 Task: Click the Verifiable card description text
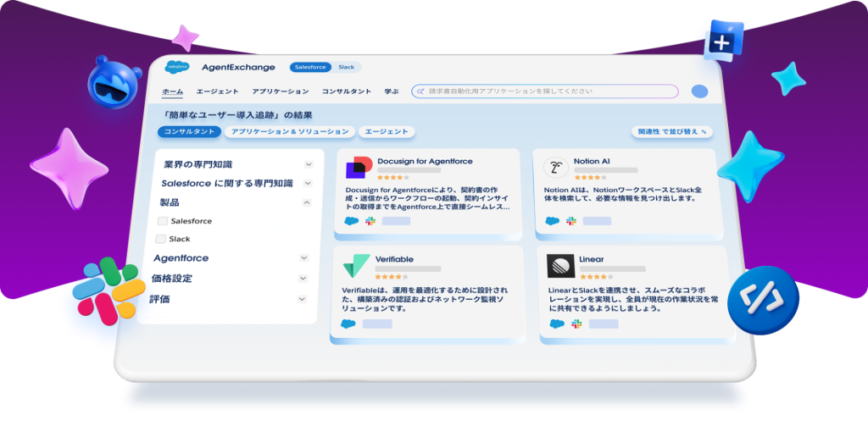point(425,299)
